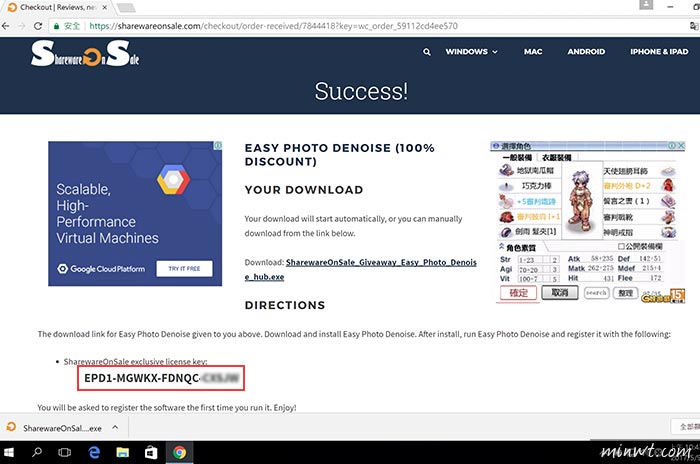The height and width of the screenshot is (464, 700).
Task: Open Task View on taskbar
Action: click(65, 452)
